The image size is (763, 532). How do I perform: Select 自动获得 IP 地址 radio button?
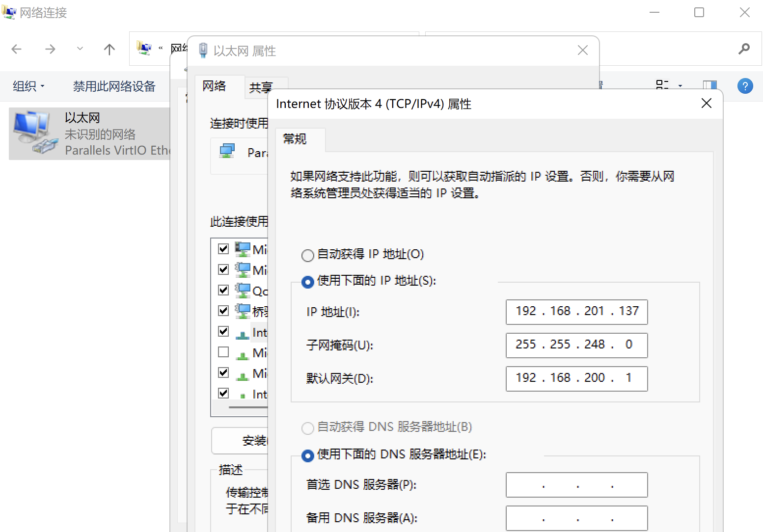click(307, 255)
